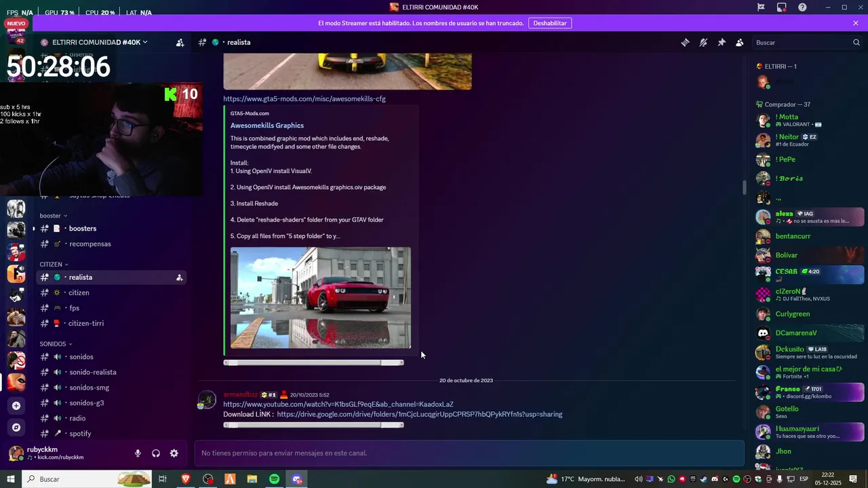Open the sonido-realista channel
This screenshot has width=868, height=488.
111,372
